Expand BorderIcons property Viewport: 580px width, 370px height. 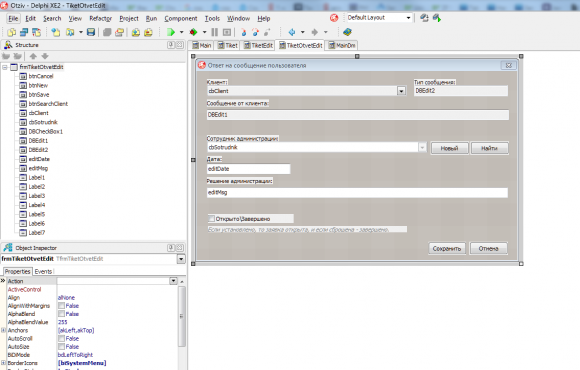point(3,363)
